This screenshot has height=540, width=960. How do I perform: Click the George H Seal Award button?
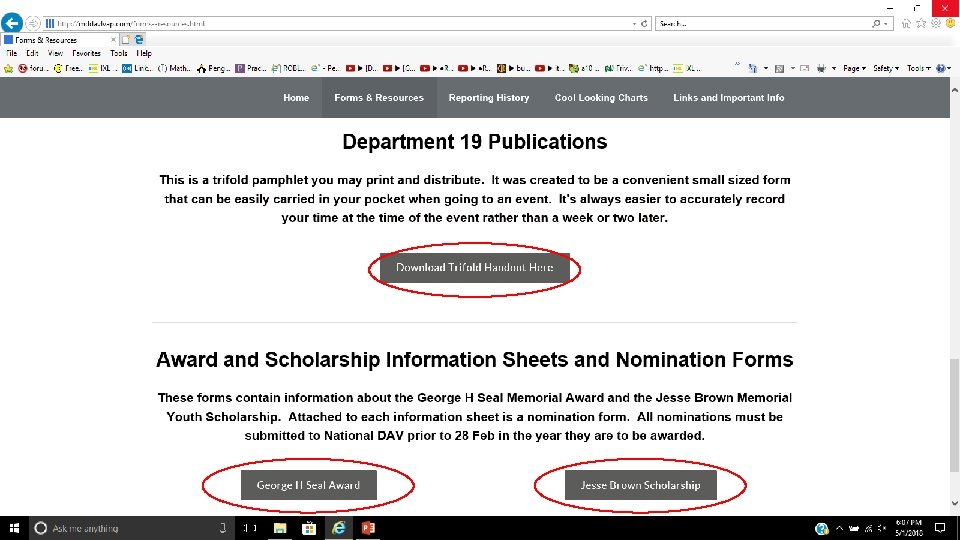[x=309, y=486]
